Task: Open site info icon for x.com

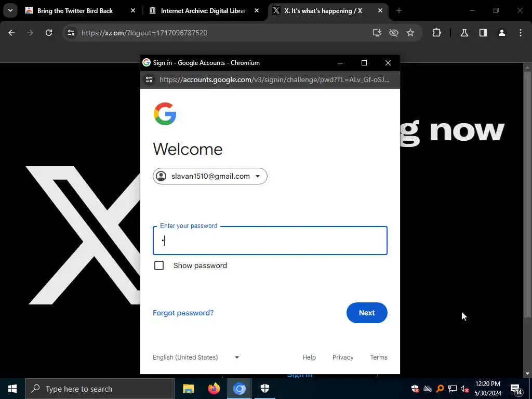Action: 71,33
